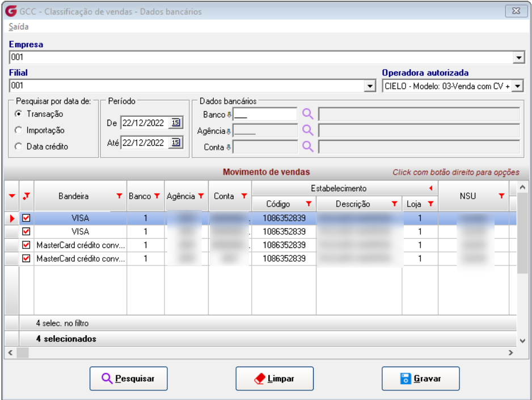Screen dimensions: 532x400
Task: Uncheck the first MasterCard crédito row checkbox
Action: coord(26,245)
